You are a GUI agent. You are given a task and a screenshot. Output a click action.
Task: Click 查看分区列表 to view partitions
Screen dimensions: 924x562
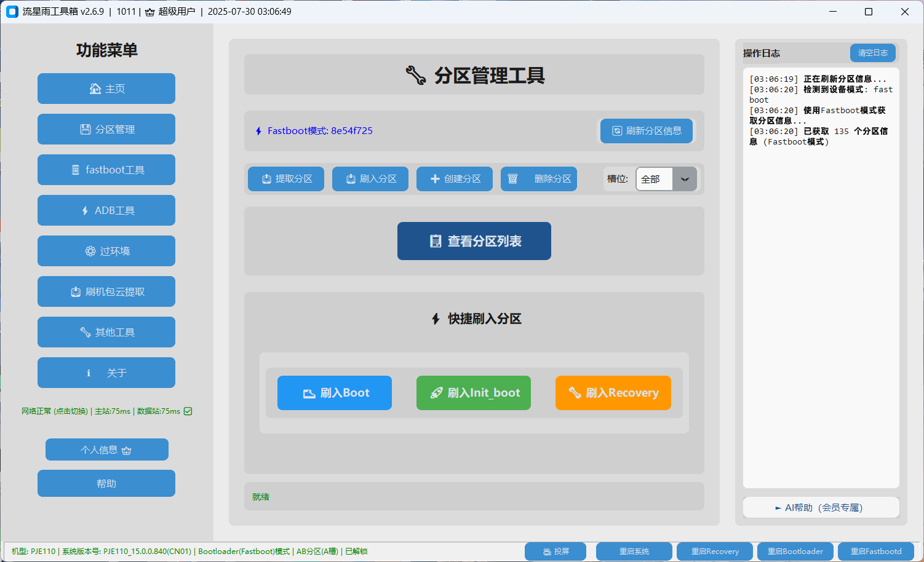coord(474,241)
